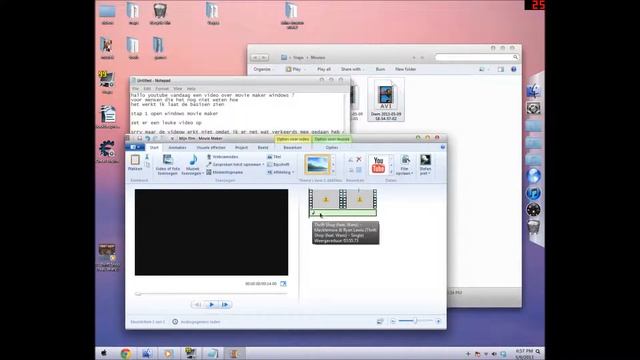Expand the share options gallery arrow

(391, 172)
